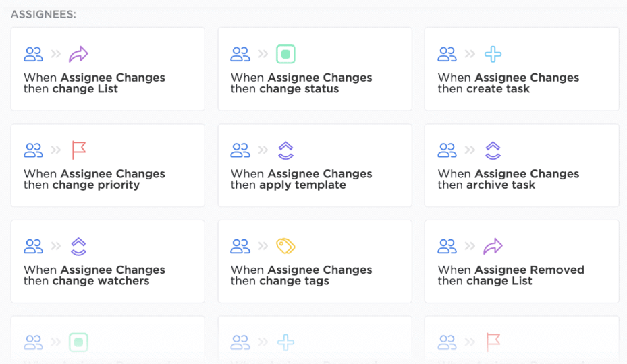Click the 'ASSIGNEES:' section heading

coord(43,14)
